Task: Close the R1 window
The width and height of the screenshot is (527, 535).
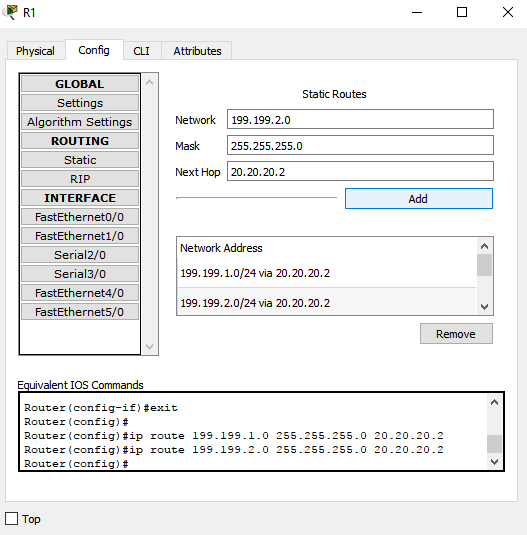Action: 508,13
